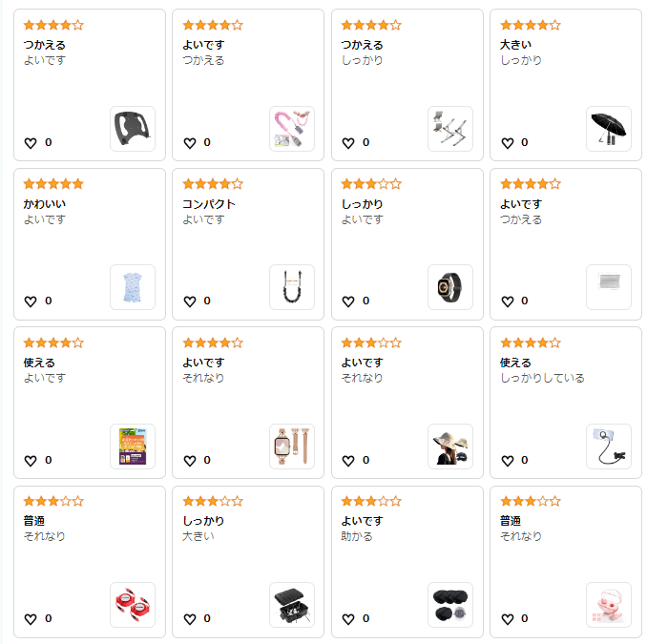Click the heart on the baby romper review
Image resolution: width=647 pixels, height=644 pixels.
point(31,301)
